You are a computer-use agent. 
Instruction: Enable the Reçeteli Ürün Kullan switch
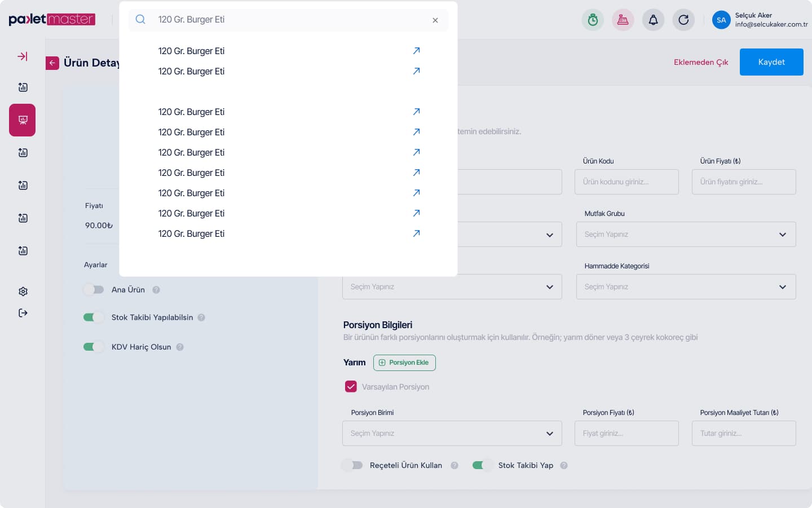click(352, 465)
